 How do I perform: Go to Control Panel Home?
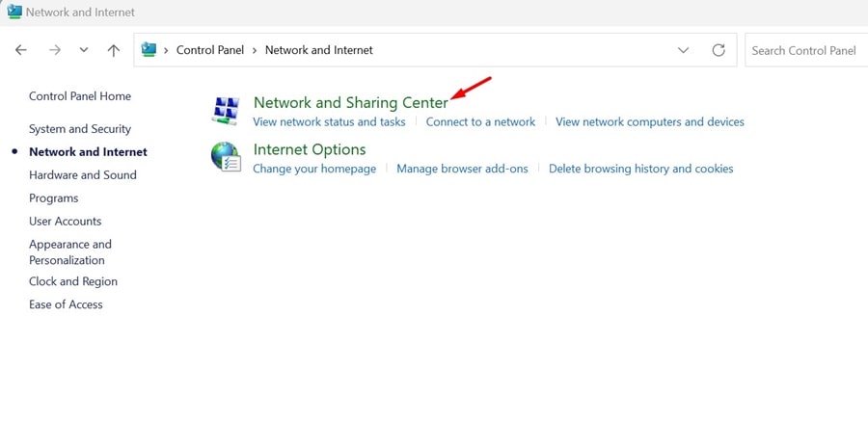pos(80,96)
